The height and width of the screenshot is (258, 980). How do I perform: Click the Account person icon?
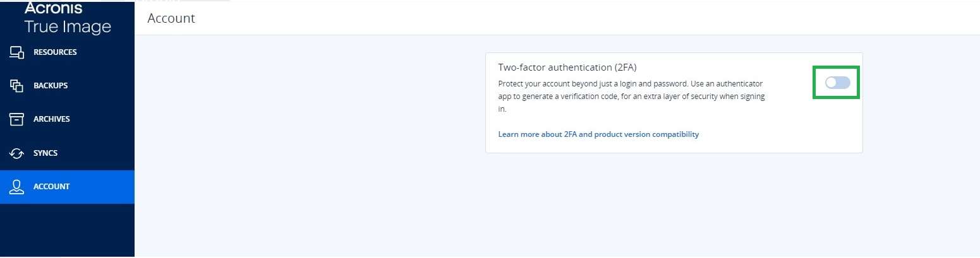[17, 187]
